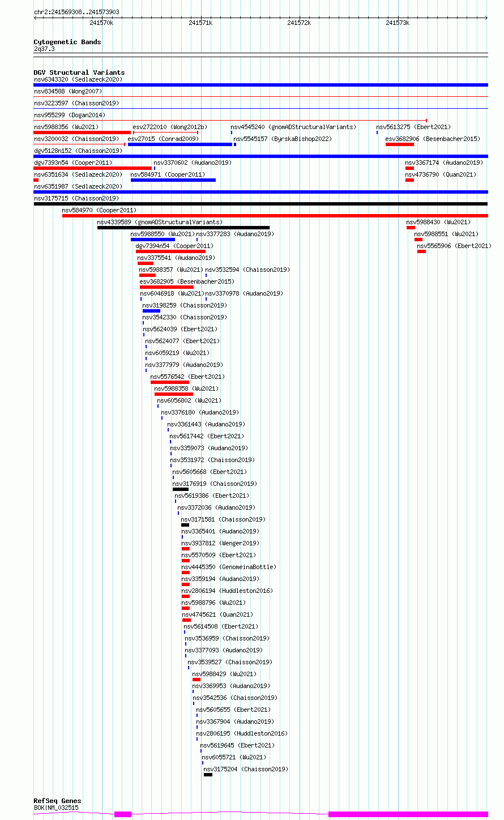The height and width of the screenshot is (820, 504).
Task: Click the BOK|NM_032515 gene label
Action: click(x=56, y=808)
